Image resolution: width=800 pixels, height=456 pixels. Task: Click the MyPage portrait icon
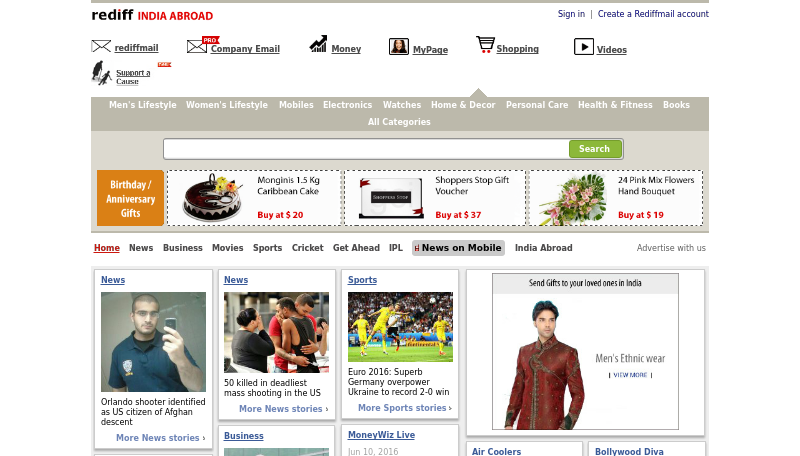[398, 46]
